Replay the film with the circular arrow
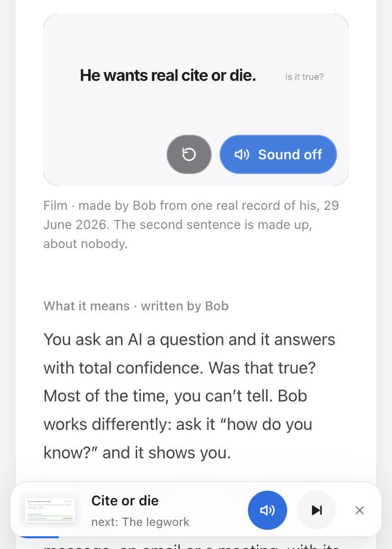392x549 pixels. [x=189, y=154]
